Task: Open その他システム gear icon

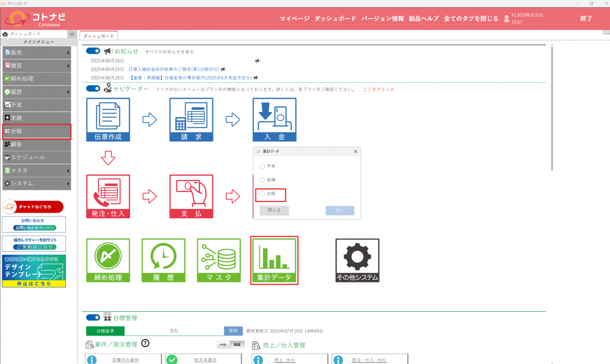Action: coord(357,261)
